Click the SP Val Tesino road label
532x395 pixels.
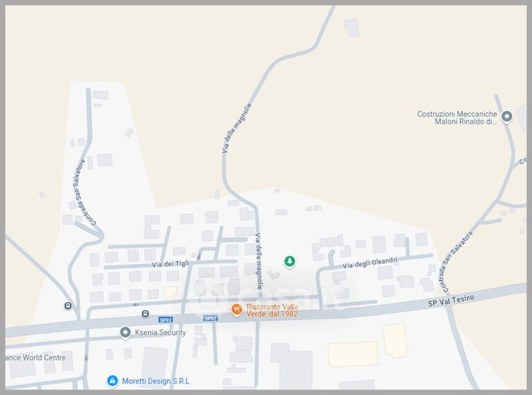click(451, 301)
